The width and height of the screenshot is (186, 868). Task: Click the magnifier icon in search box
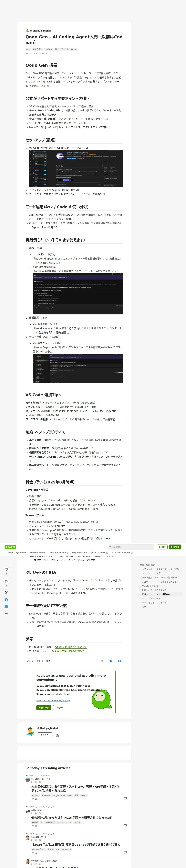click(x=110, y=547)
